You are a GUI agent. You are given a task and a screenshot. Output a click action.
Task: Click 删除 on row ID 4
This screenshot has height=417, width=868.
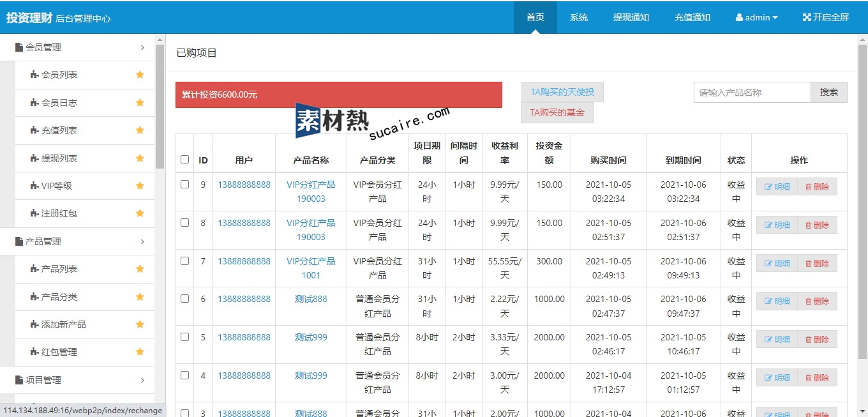[817, 377]
